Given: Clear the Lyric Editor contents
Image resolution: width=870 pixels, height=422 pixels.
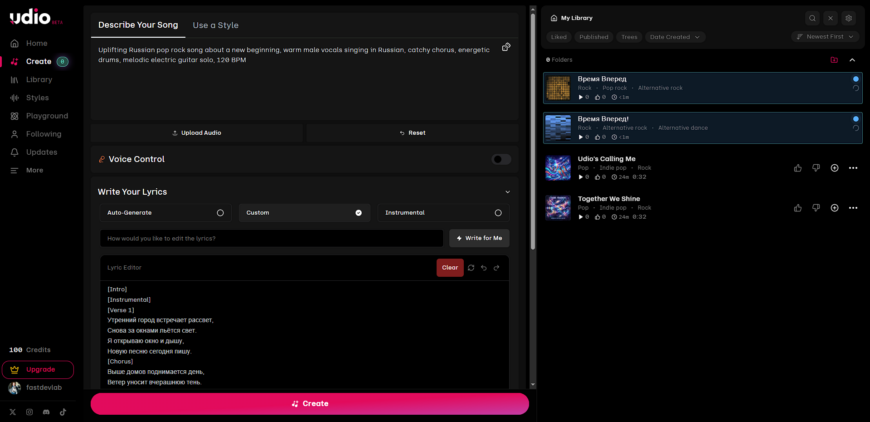Looking at the screenshot, I should click(x=450, y=268).
